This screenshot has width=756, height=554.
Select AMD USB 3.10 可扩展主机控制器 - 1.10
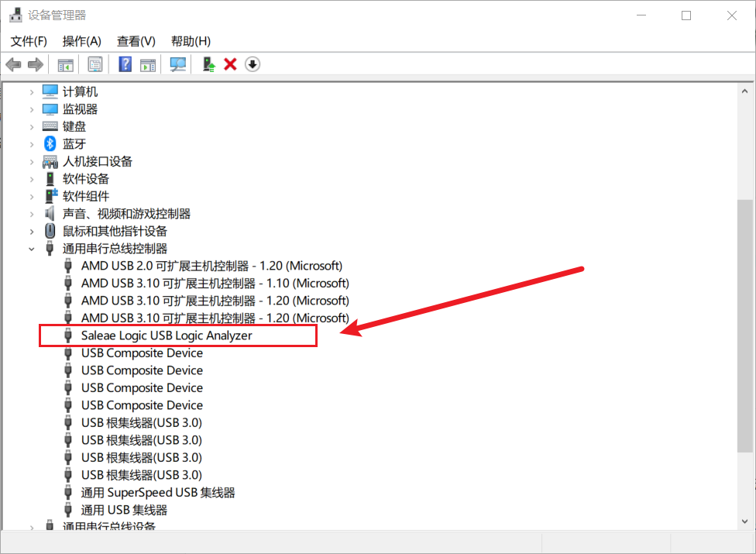coord(215,283)
